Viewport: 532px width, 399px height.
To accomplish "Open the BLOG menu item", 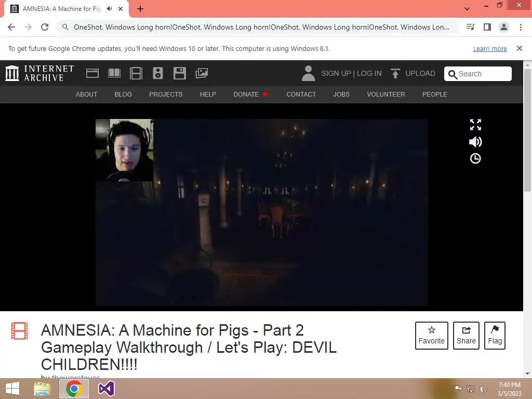I will (x=123, y=95).
